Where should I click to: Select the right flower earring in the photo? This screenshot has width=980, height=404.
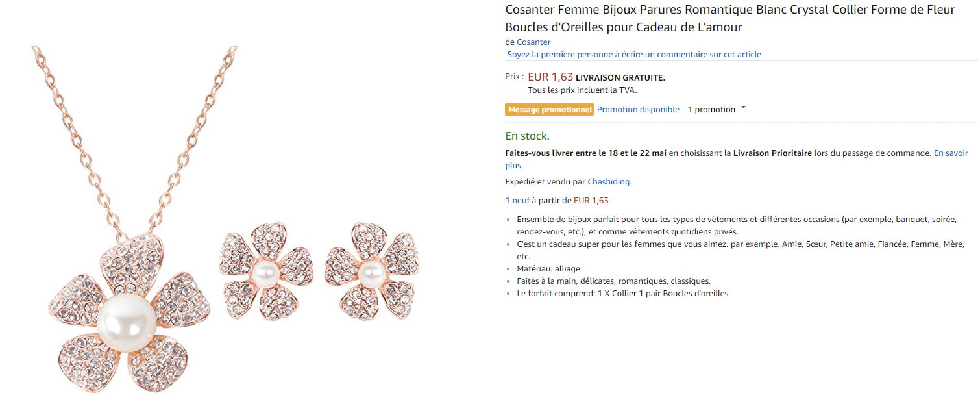tap(371, 271)
